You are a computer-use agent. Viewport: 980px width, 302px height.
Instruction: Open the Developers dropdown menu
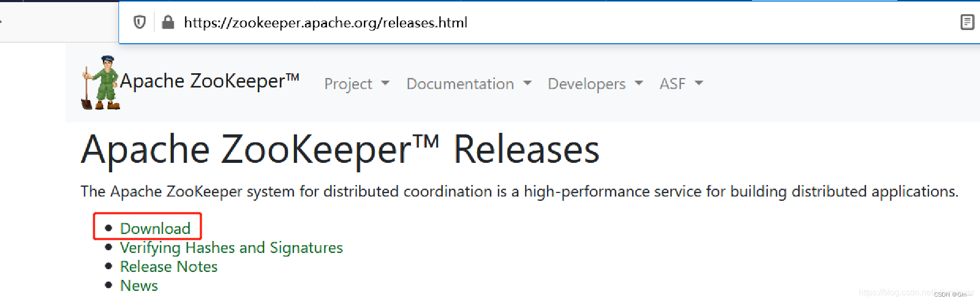[595, 84]
